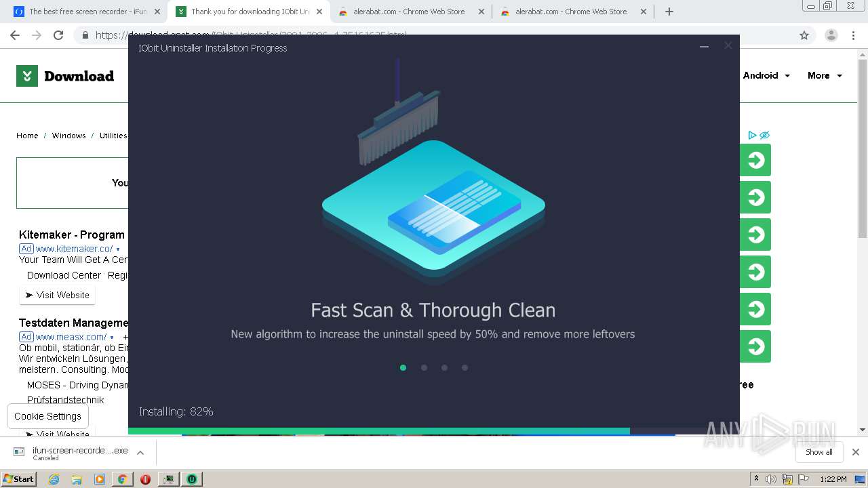Click the AdChoices triangle icon
This screenshot has width=868, height=488.
coord(752,135)
